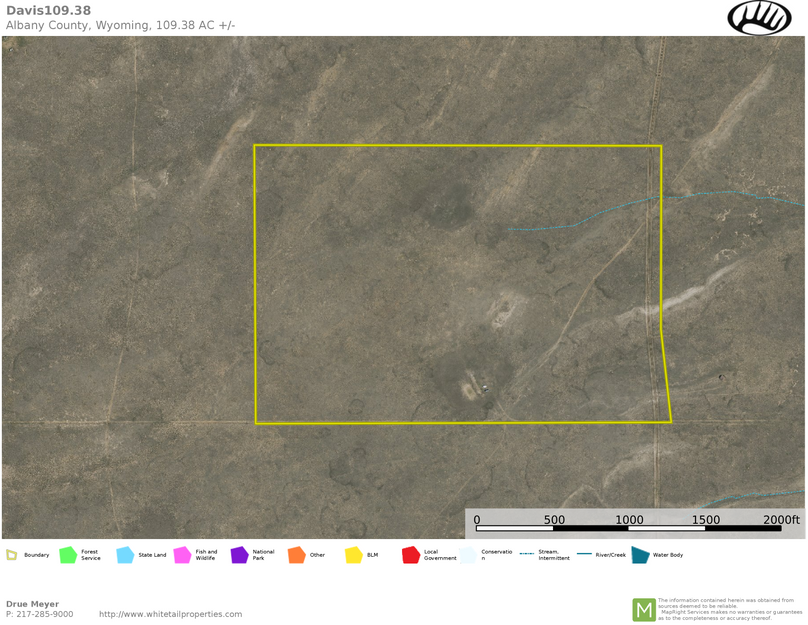Select the red Local Government swatch
The image size is (808, 625).
coord(410,555)
